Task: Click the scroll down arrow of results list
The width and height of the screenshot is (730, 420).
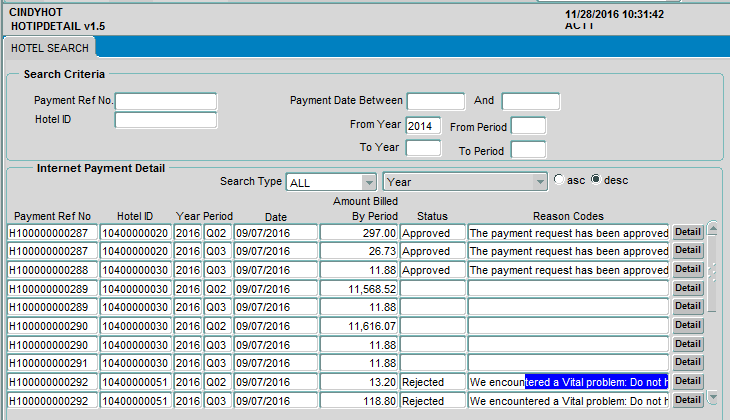Action: [x=713, y=399]
